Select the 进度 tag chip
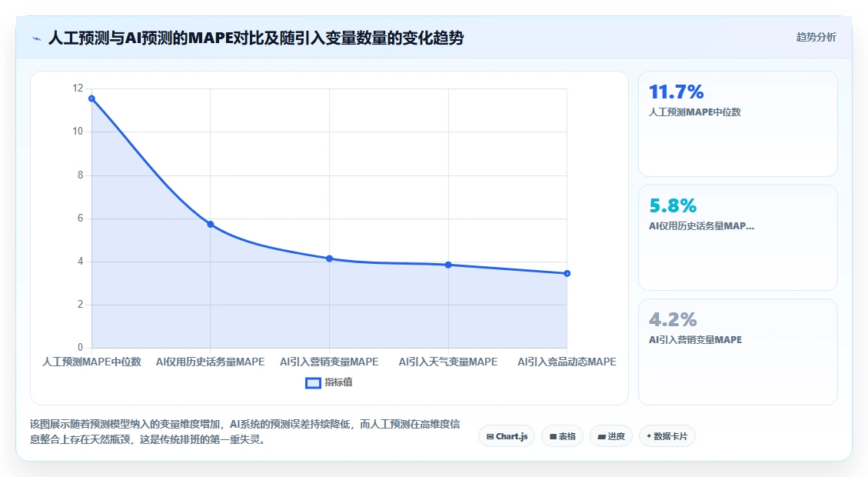The image size is (868, 477). 611,436
